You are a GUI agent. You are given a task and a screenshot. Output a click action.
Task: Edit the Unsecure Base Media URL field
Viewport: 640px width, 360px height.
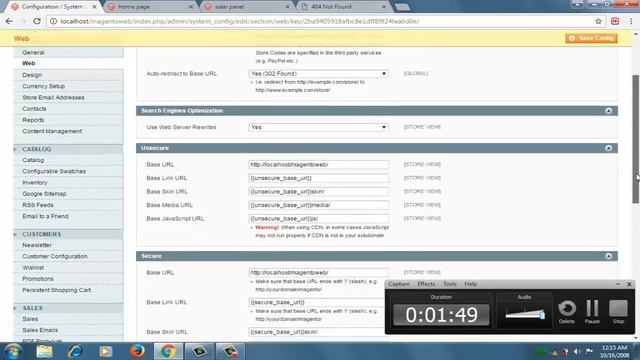click(318, 205)
